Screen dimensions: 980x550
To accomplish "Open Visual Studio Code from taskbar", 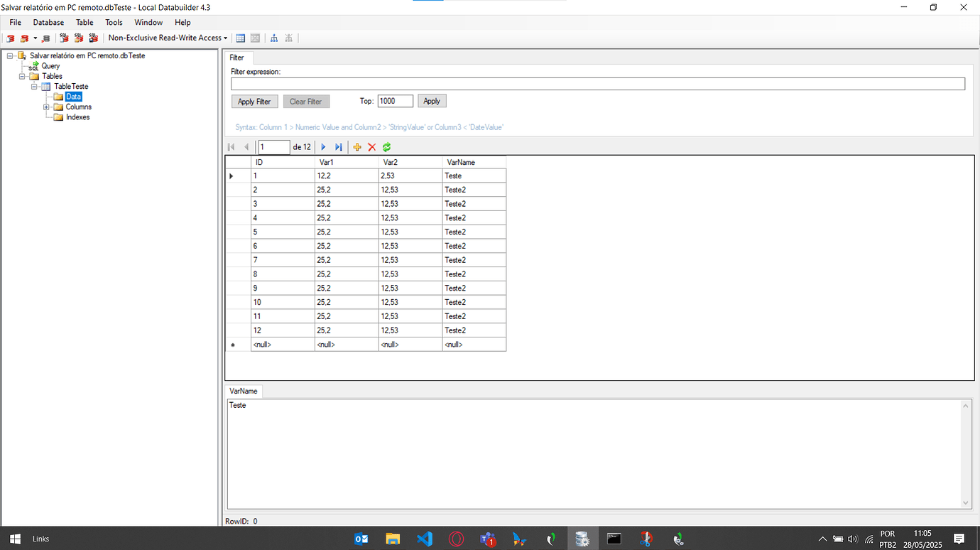I will tap(425, 539).
